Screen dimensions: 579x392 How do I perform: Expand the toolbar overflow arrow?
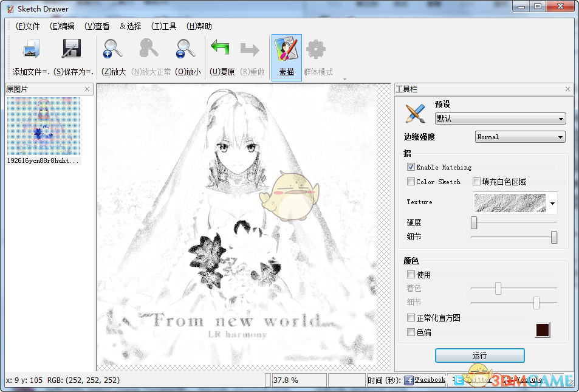click(344, 79)
